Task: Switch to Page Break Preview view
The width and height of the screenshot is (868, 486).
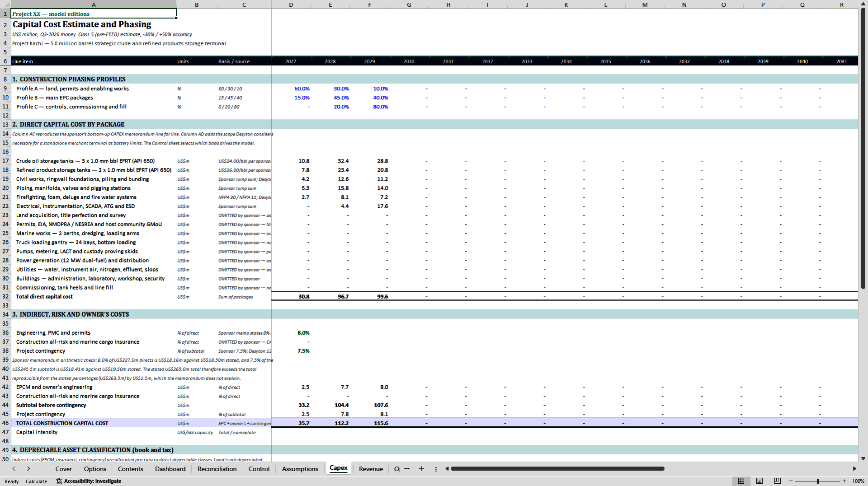Action: click(778, 481)
